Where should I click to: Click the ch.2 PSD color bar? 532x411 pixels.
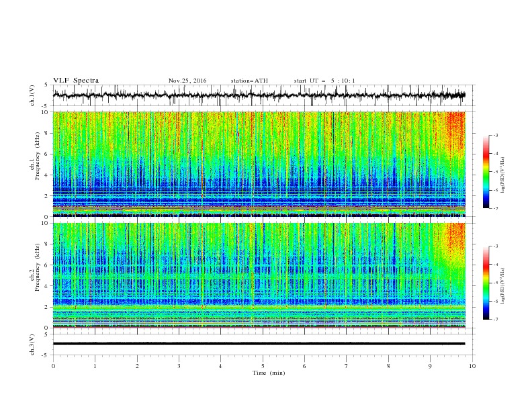tap(486, 283)
